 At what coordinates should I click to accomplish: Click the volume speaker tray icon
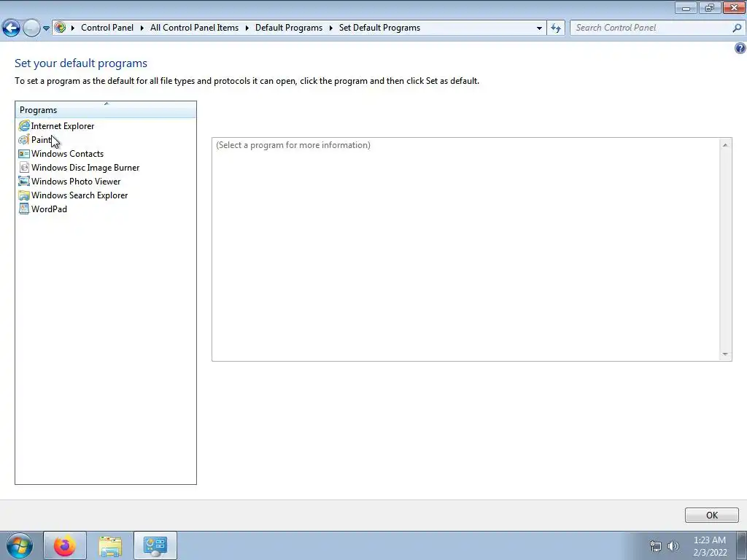click(673, 546)
